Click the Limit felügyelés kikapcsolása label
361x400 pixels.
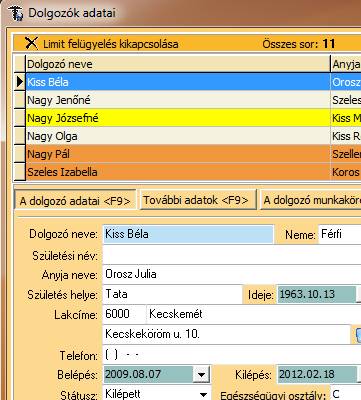pos(111,44)
